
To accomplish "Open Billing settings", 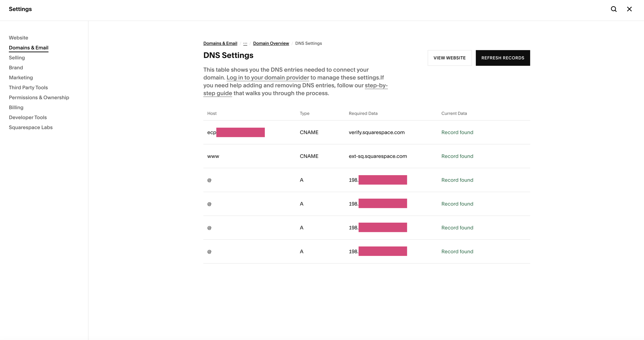I will click(x=16, y=107).
